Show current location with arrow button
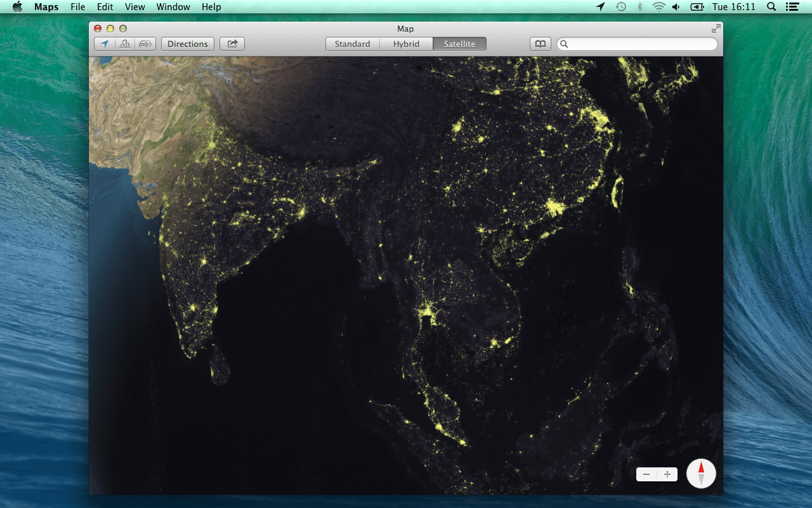This screenshot has height=508, width=812. pyautogui.click(x=105, y=44)
